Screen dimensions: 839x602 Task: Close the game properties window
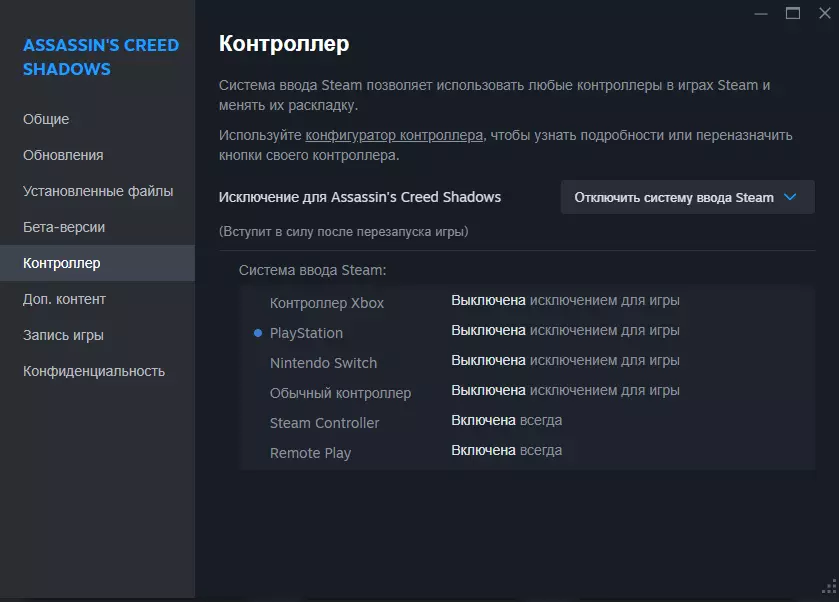pos(821,13)
